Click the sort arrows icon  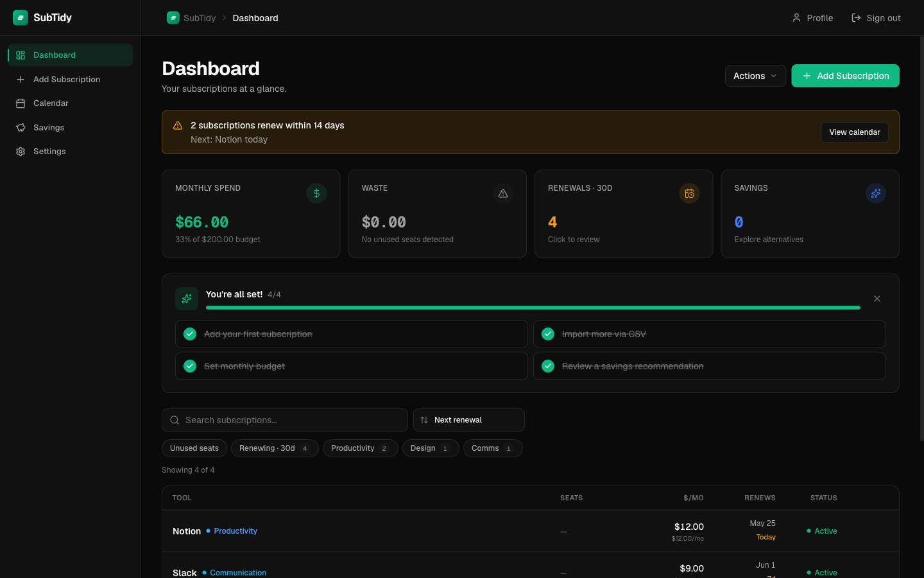424,420
